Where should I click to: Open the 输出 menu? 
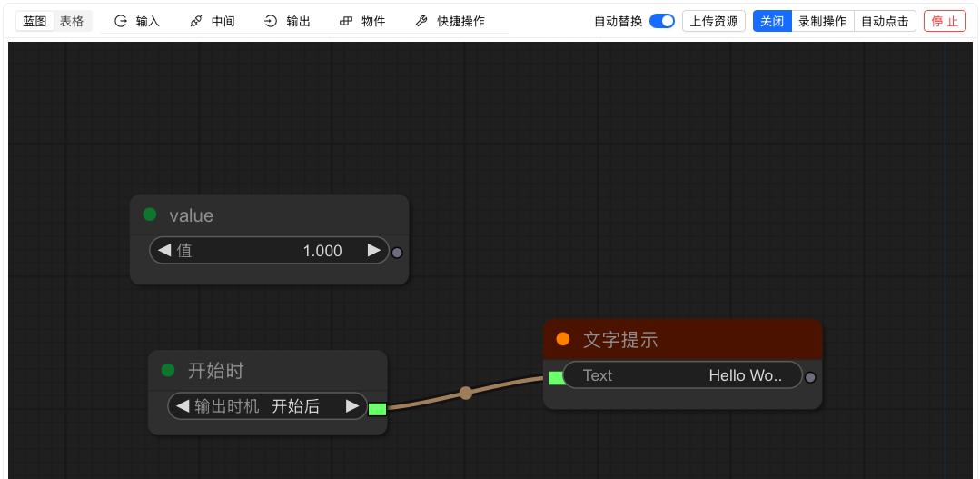click(x=288, y=21)
